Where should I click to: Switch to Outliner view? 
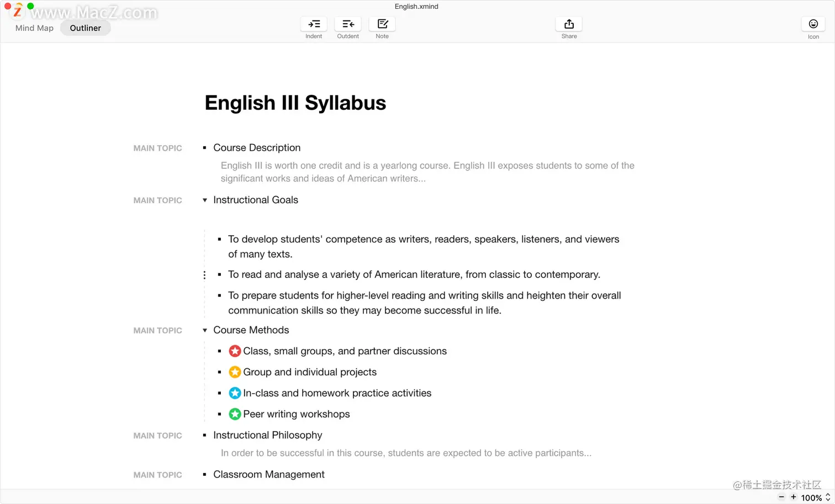coord(86,28)
